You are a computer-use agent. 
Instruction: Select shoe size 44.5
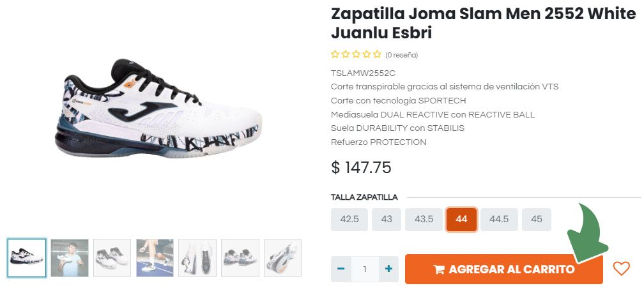tap(499, 220)
